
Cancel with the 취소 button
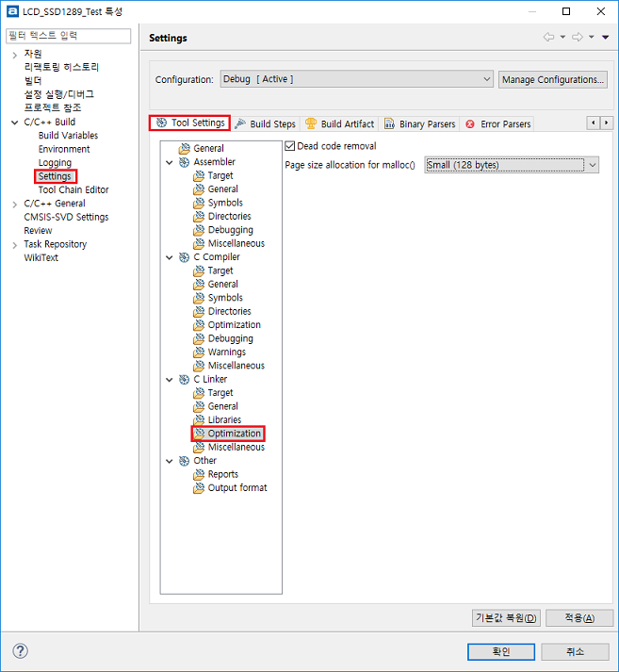tap(575, 652)
